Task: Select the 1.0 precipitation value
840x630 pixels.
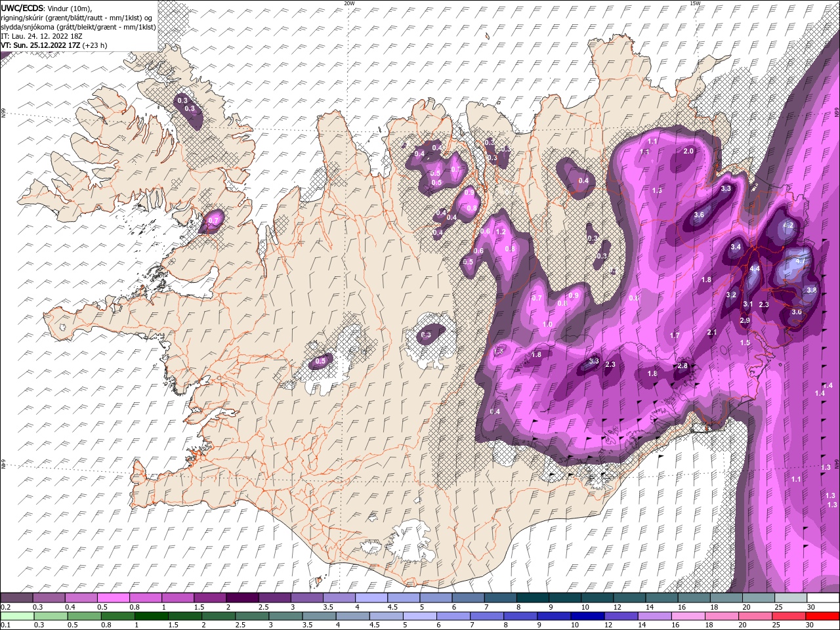Action: (x=547, y=324)
